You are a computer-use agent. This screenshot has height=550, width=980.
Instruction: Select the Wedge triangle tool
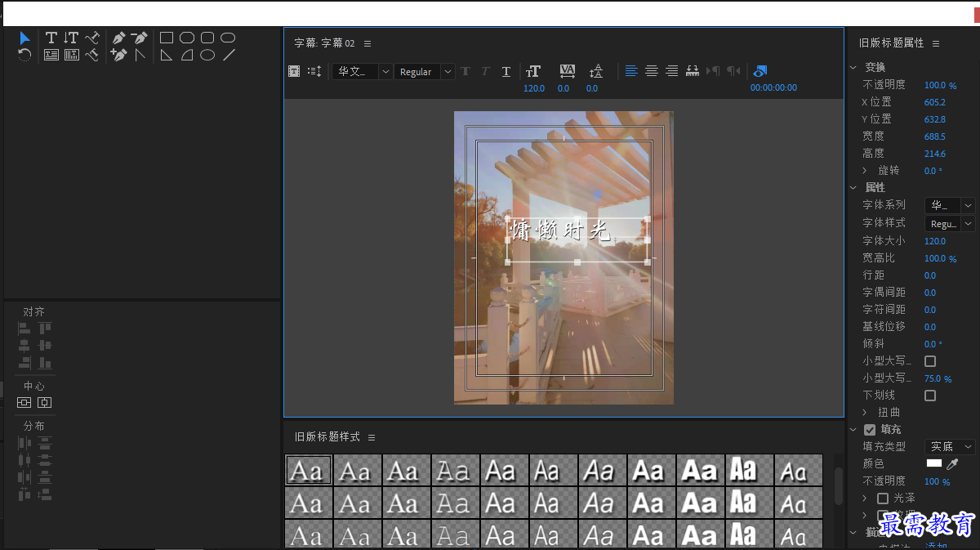(x=167, y=55)
